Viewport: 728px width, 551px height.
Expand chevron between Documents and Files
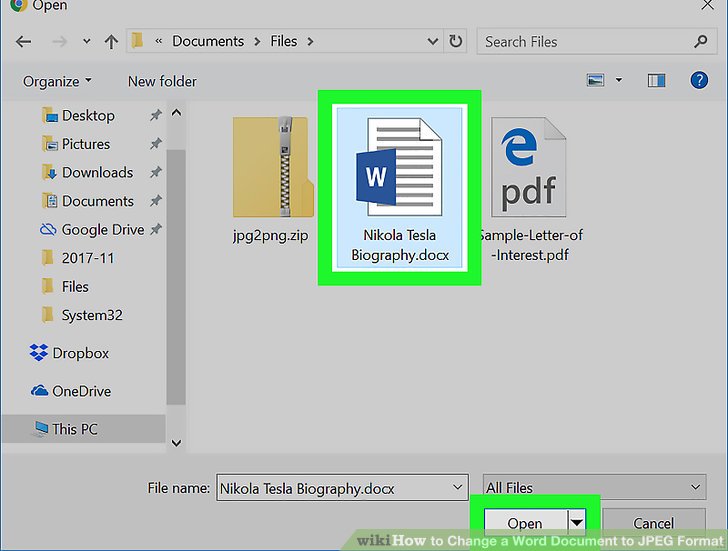tap(257, 42)
